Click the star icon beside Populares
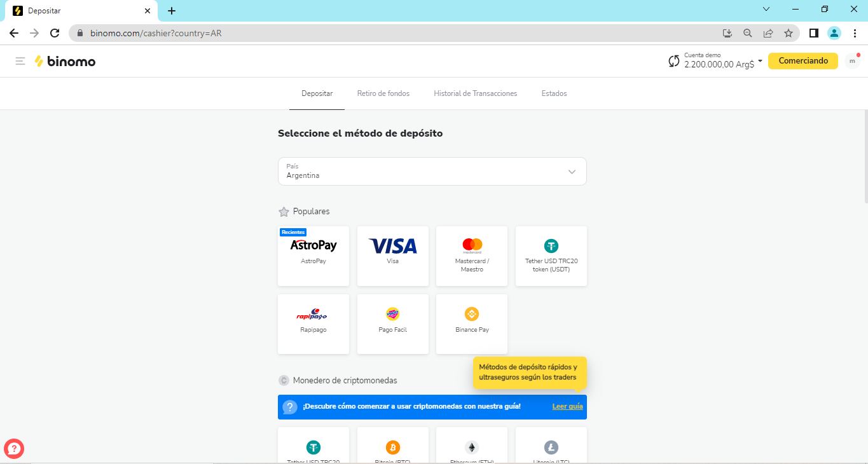868x464 pixels. pyautogui.click(x=284, y=212)
